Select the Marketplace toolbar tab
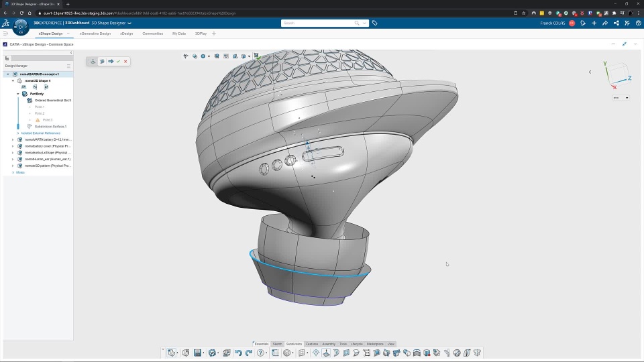The width and height of the screenshot is (644, 362). point(374,344)
